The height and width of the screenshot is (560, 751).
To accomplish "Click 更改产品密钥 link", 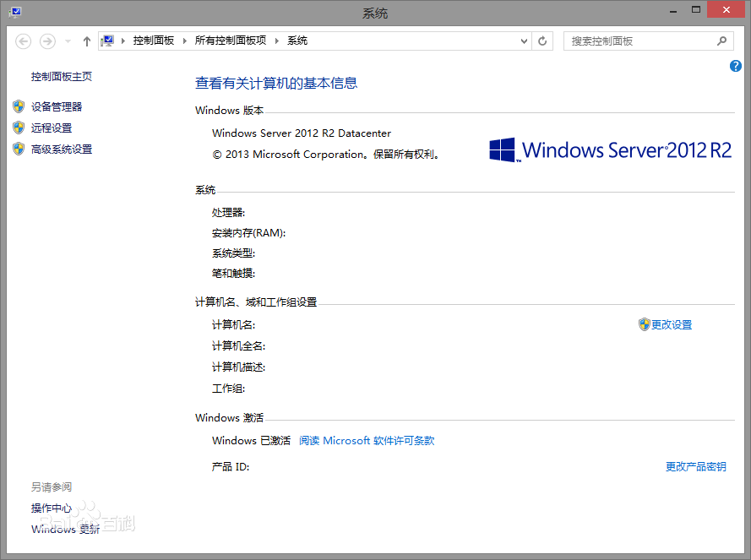I will coord(695,466).
